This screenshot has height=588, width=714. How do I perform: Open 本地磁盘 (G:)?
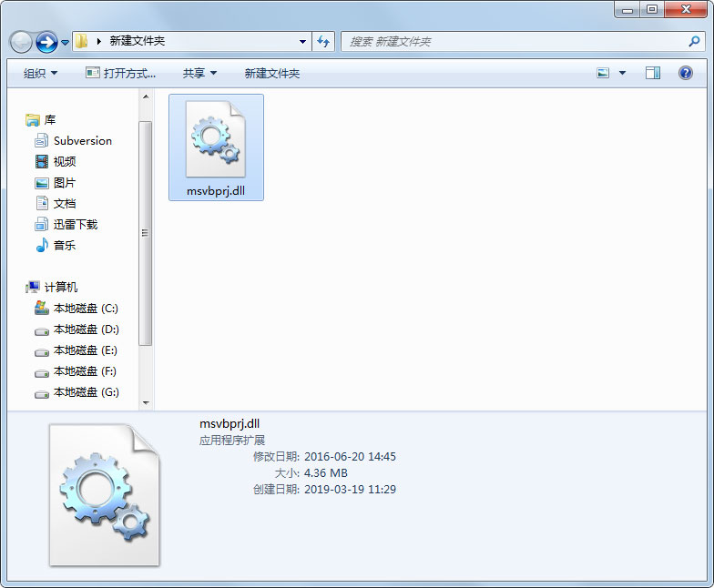pos(86,391)
